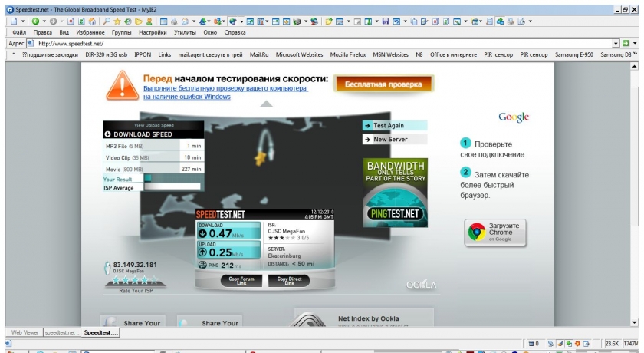Click the orange user figure icon
644x353 pixels.
coord(149,21)
